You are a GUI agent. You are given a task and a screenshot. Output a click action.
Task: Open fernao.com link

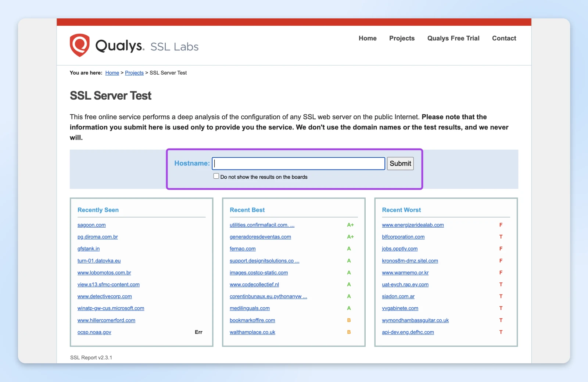coord(243,249)
